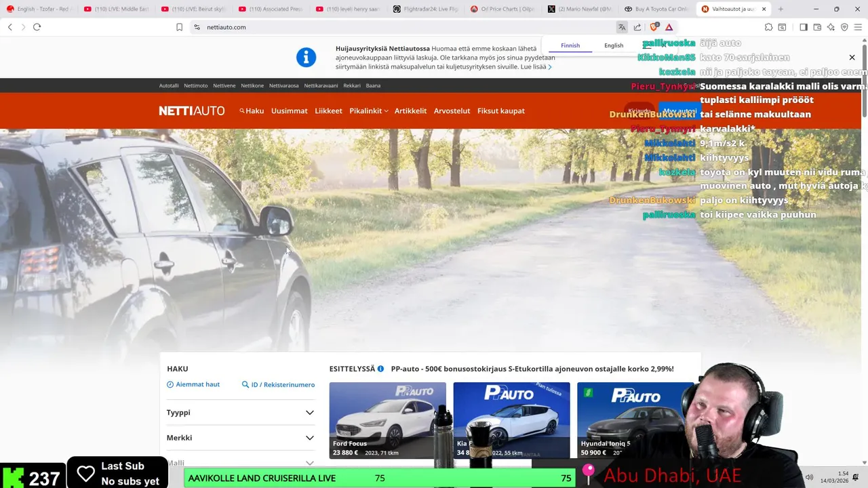The image size is (868, 488).
Task: Open the translate page icon in address bar
Action: tap(622, 27)
